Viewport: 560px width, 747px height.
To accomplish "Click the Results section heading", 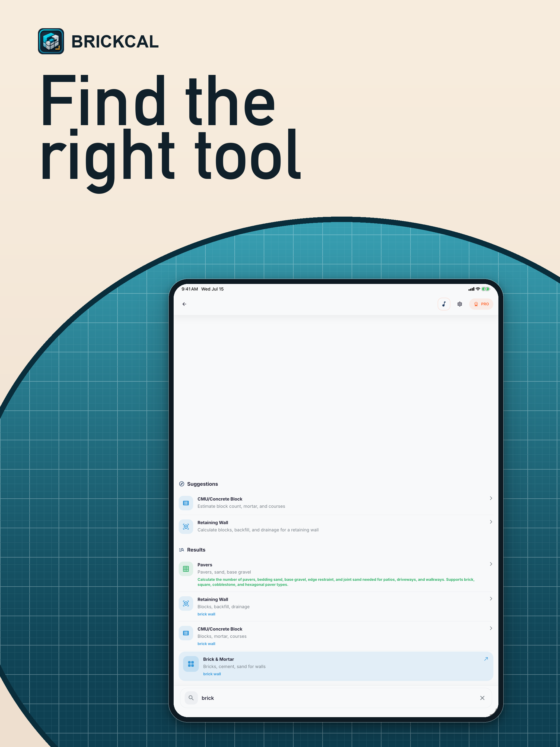I will tap(196, 550).
